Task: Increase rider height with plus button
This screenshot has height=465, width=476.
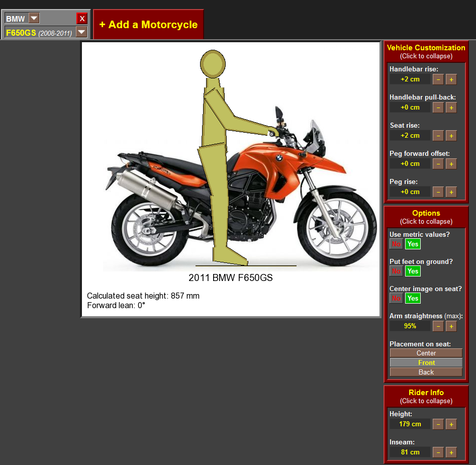Action: tap(451, 424)
